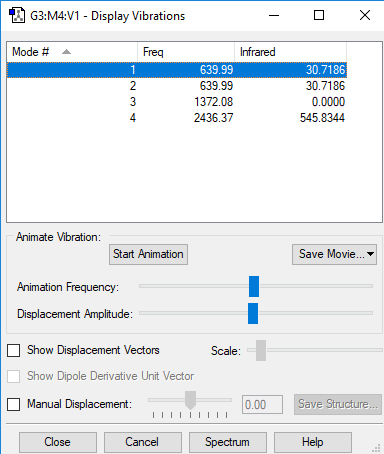Click the GaussView app icon in title bar
Image resolution: width=384 pixels, height=454 pixels.
pos(17,15)
